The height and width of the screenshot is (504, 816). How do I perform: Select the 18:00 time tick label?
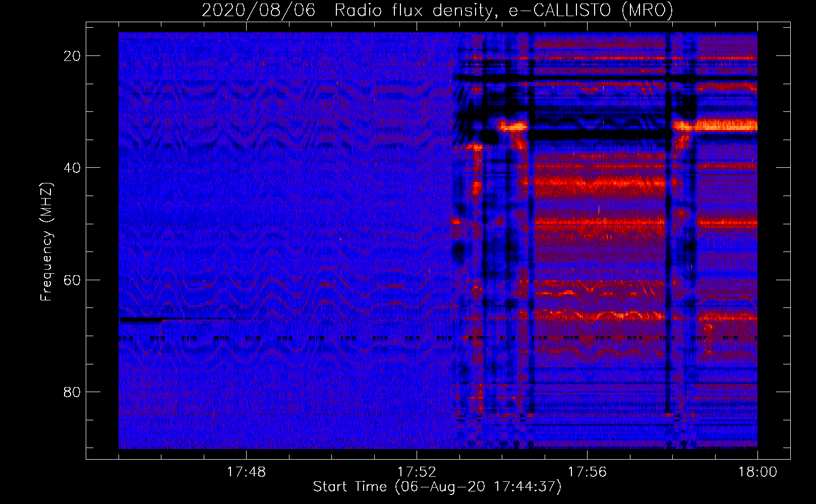[757, 472]
